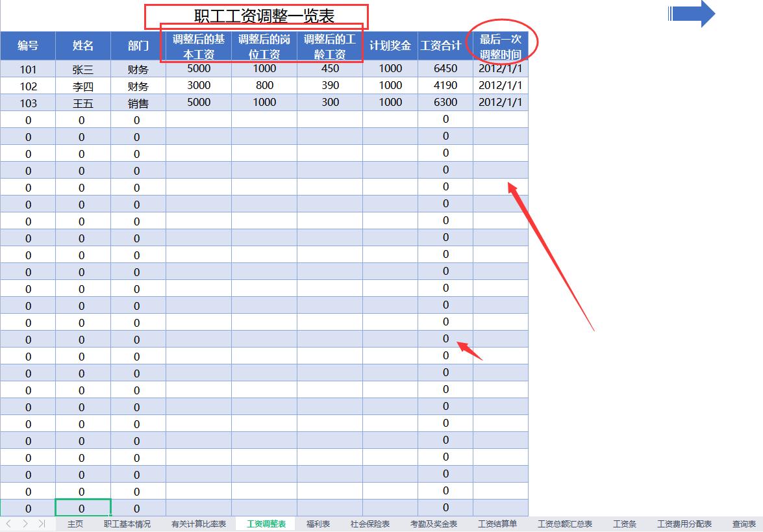Screen dimensions: 763x532
Task: Click the red oval around 最后一次调整时间 header
Action: point(501,42)
